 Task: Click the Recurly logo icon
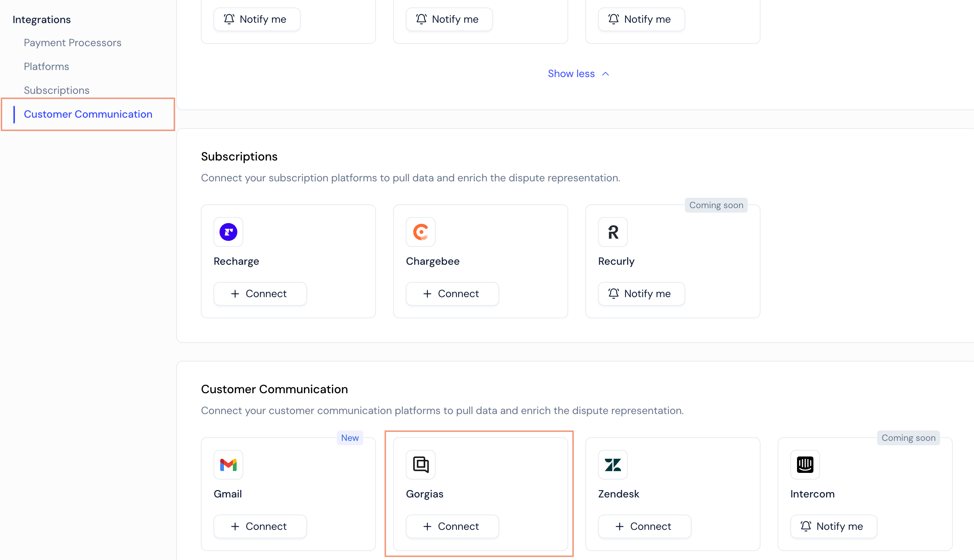click(613, 232)
